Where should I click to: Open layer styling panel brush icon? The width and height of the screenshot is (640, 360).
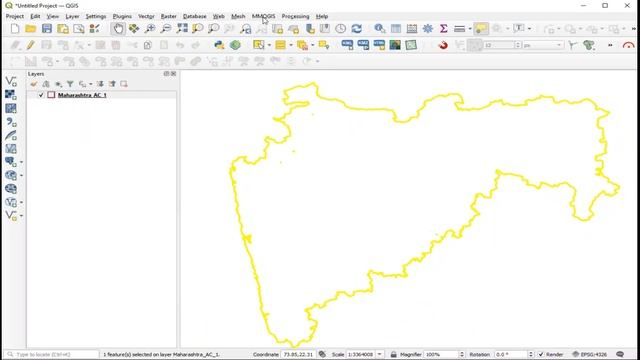(33, 84)
